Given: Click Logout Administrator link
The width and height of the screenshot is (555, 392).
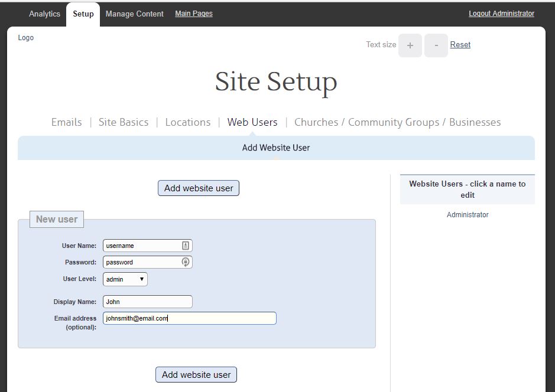Looking at the screenshot, I should pos(501,14).
